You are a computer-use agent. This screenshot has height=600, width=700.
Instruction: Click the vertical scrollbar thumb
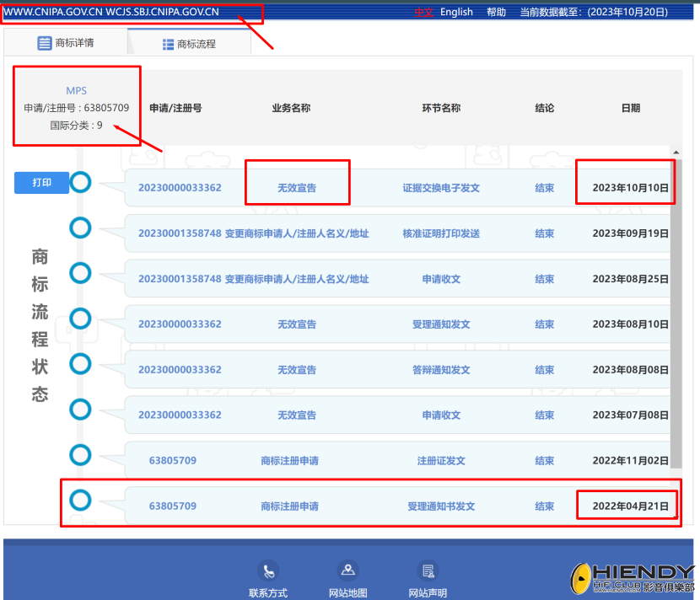click(x=676, y=313)
